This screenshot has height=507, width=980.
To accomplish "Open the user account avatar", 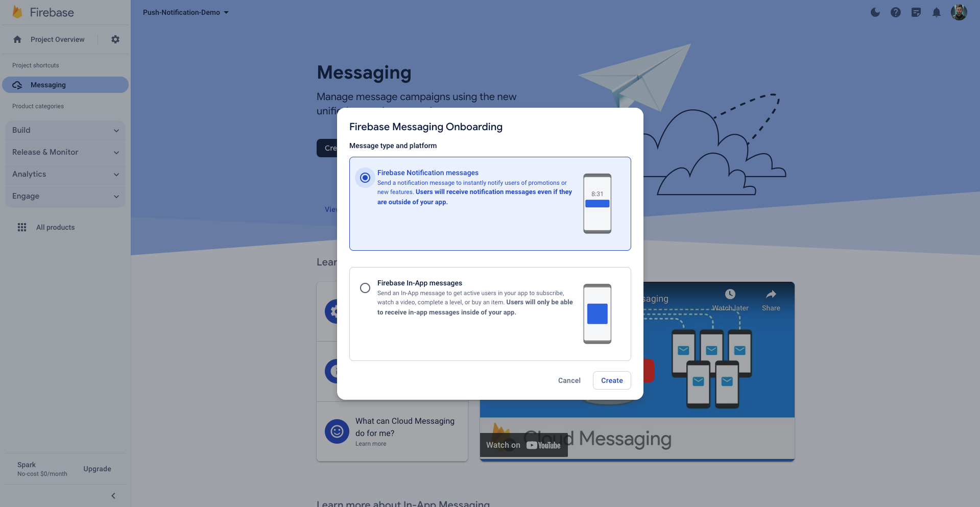I will 959,12.
